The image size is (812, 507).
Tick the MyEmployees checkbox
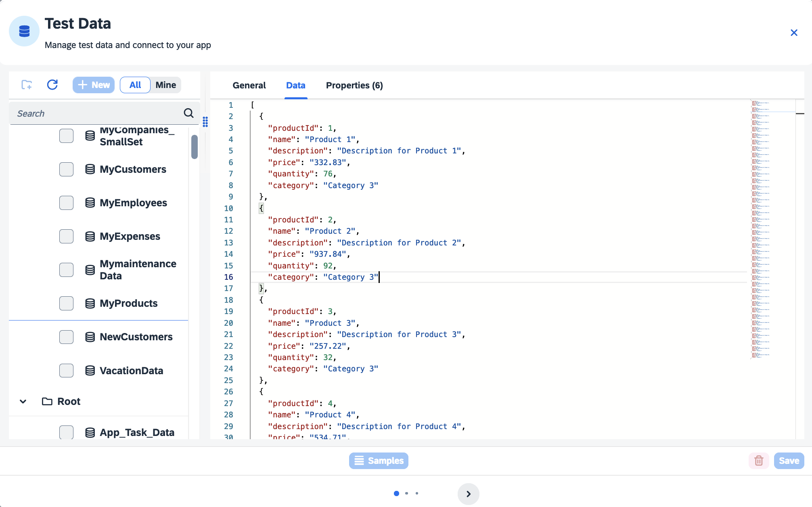pos(66,203)
